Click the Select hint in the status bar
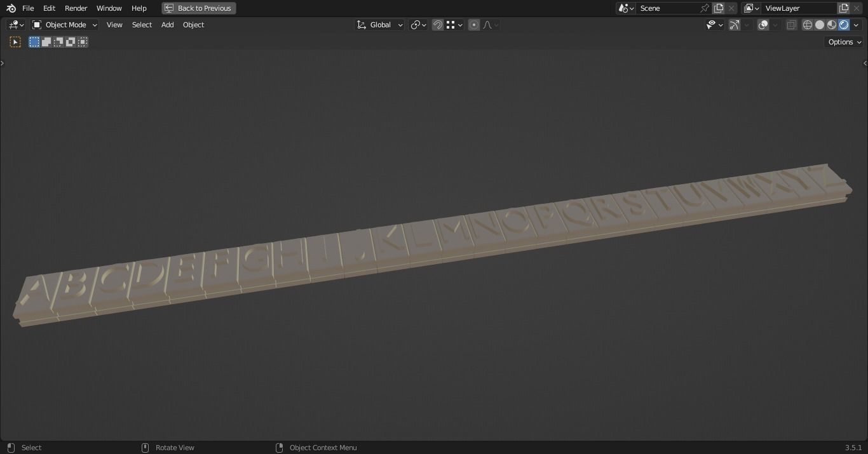Viewport: 868px width, 454px height. tap(31, 448)
